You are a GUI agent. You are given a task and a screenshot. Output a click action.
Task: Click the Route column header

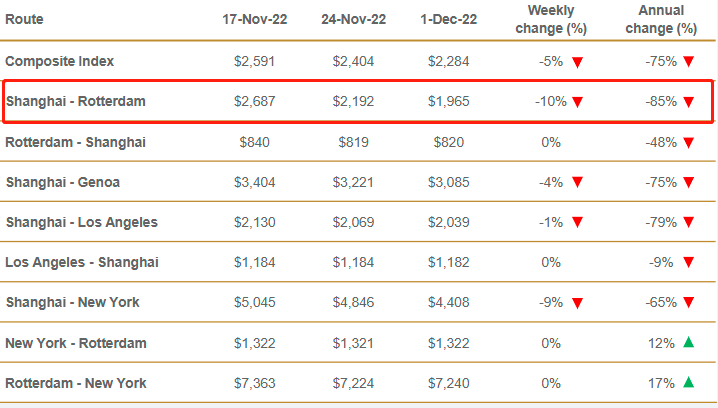click(x=24, y=19)
